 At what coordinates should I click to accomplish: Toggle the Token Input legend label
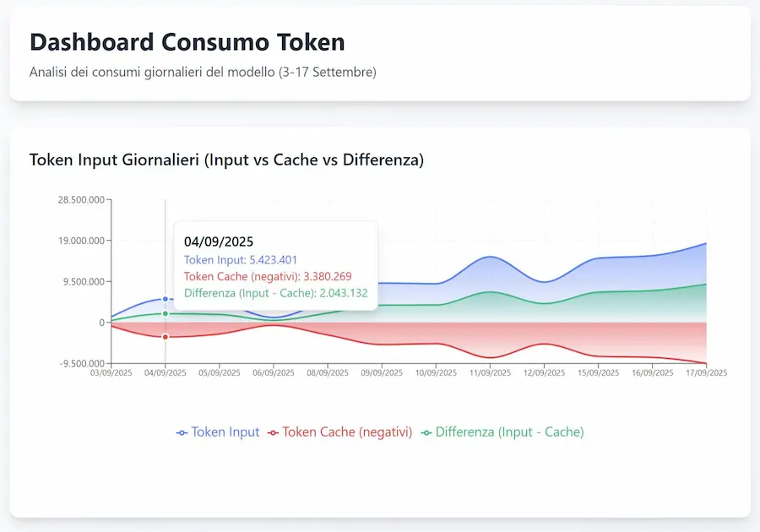pos(225,432)
